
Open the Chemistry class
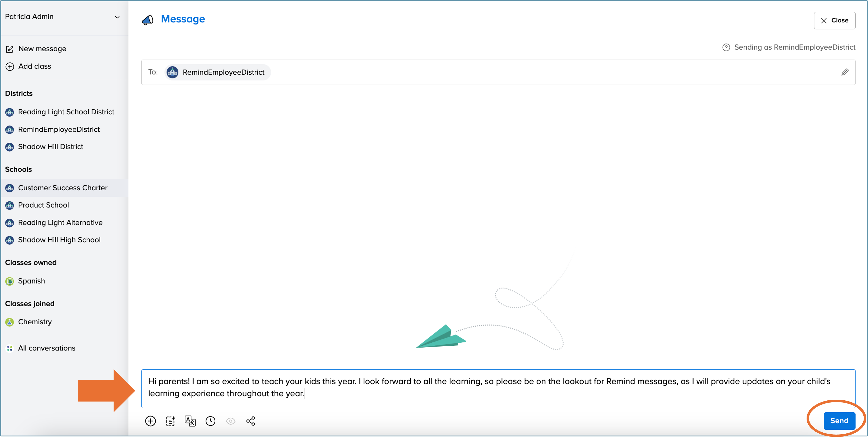(35, 322)
